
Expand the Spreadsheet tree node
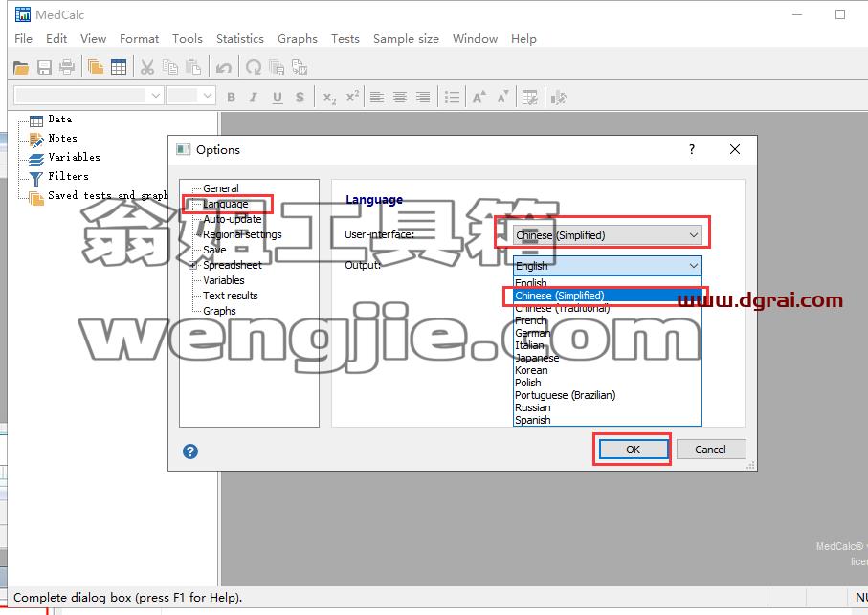(x=192, y=266)
